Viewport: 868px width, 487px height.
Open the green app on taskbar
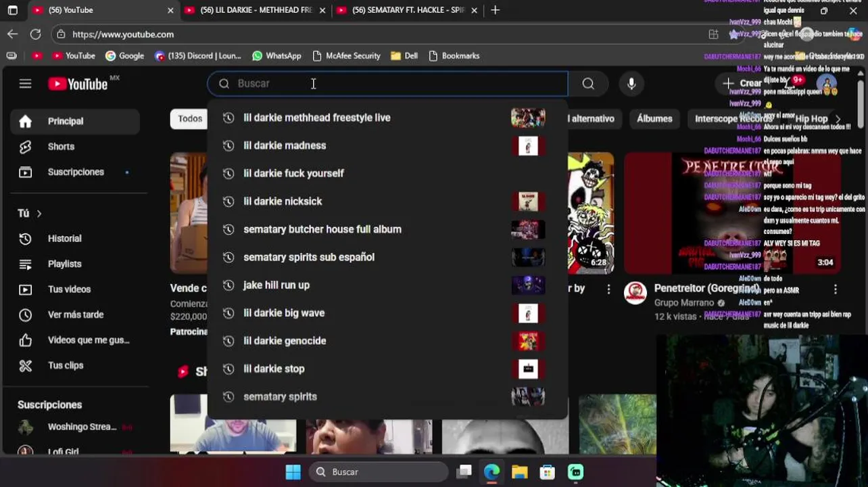(575, 472)
